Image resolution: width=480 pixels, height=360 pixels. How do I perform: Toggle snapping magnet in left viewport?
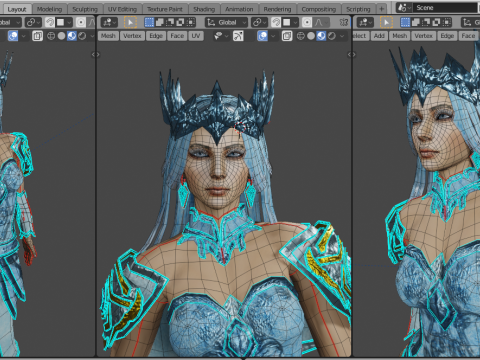pyautogui.click(x=50, y=22)
